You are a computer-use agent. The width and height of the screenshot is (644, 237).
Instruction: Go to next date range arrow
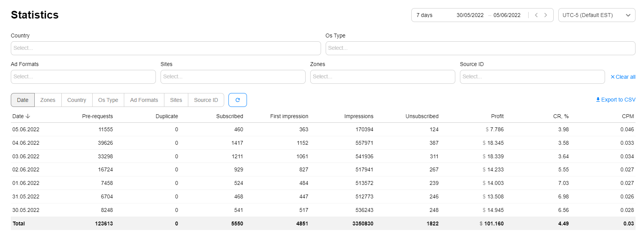click(546, 15)
